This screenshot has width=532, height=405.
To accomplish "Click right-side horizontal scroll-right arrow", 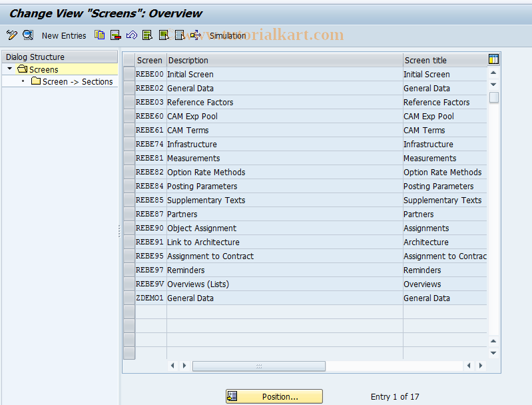I will tap(481, 366).
